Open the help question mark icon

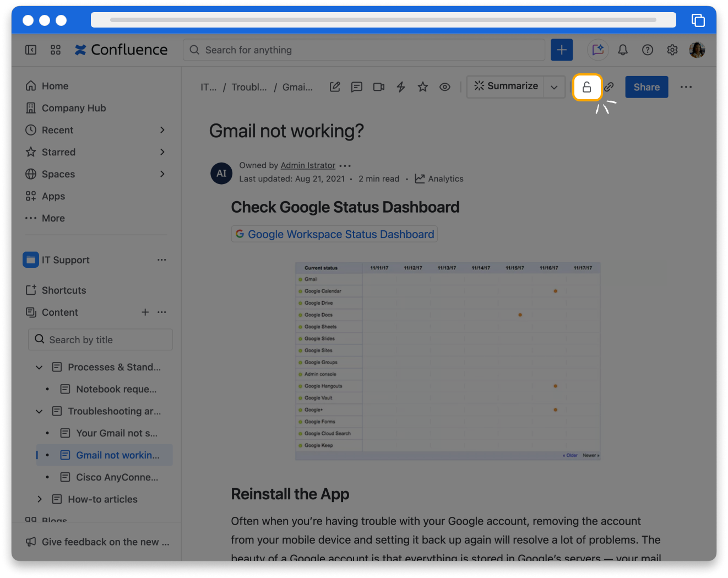click(648, 50)
